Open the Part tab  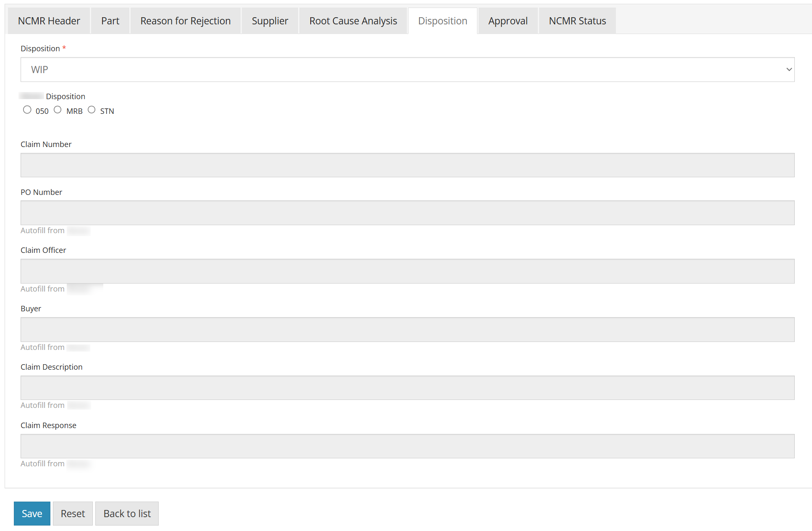point(110,20)
